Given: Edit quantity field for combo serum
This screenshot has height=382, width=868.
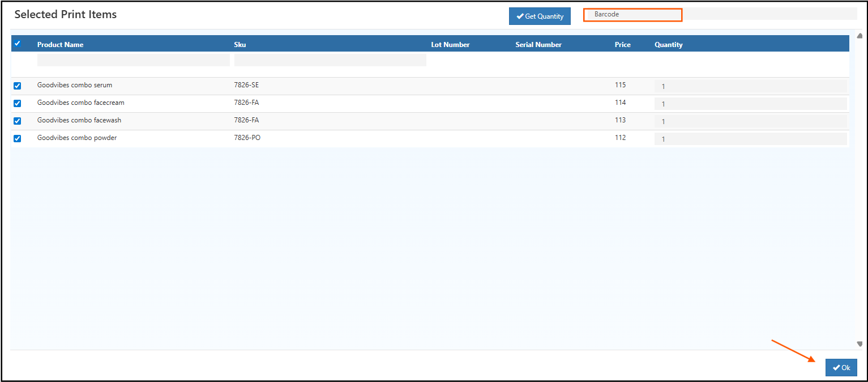Looking at the screenshot, I should [750, 86].
